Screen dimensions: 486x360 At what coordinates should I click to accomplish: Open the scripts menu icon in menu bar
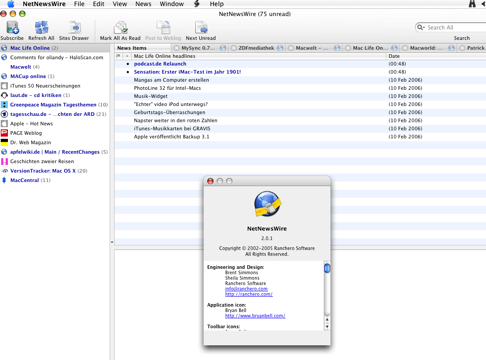coord(197,4)
